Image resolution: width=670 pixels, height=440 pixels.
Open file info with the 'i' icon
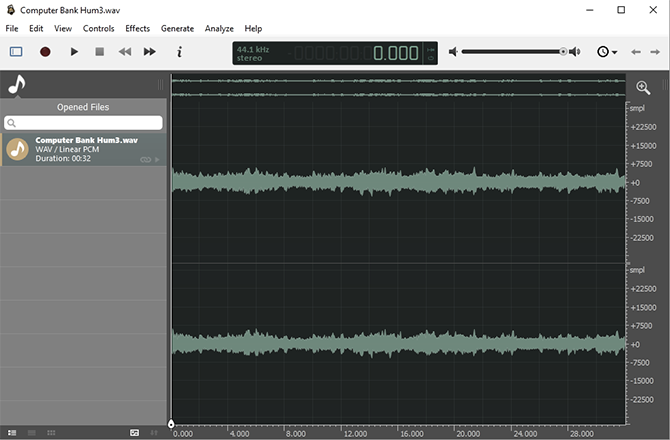[x=179, y=52]
